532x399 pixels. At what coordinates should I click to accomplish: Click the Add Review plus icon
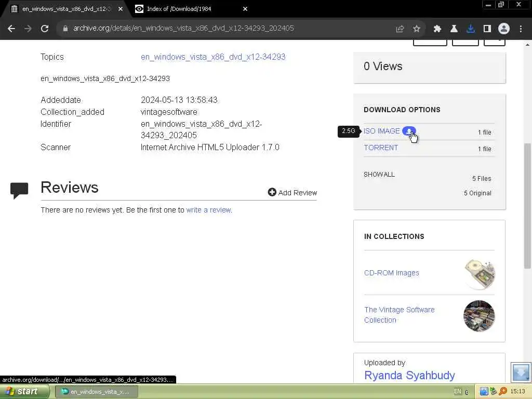[x=272, y=192]
